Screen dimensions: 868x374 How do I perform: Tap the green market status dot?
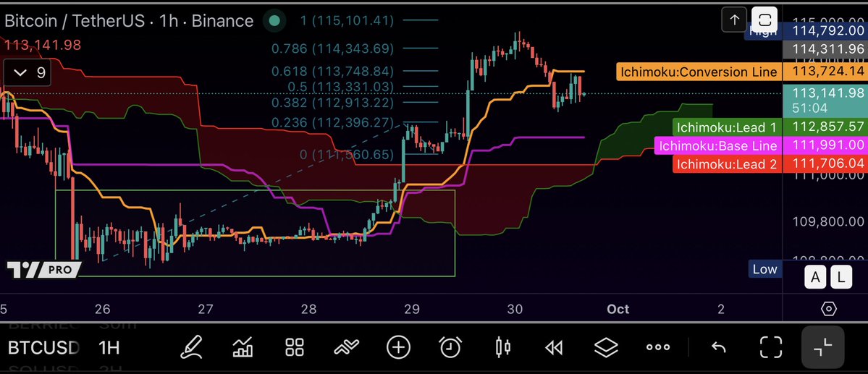274,21
